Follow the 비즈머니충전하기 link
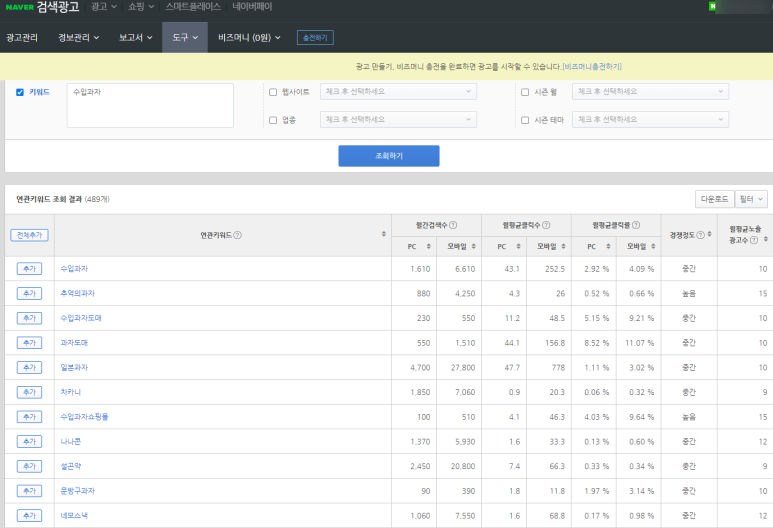Screen dimensions: 773x528 coord(592,67)
